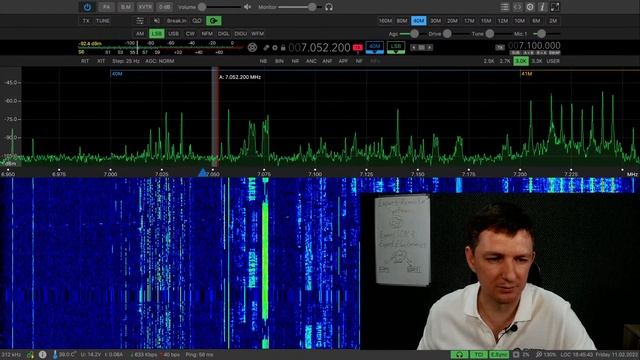This screenshot has width=640, height=360.
Task: Switch to the 160M band
Action: (x=385, y=21)
